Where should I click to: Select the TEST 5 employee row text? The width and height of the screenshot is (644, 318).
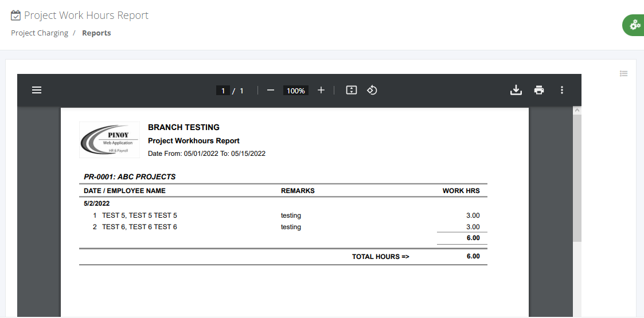click(139, 215)
